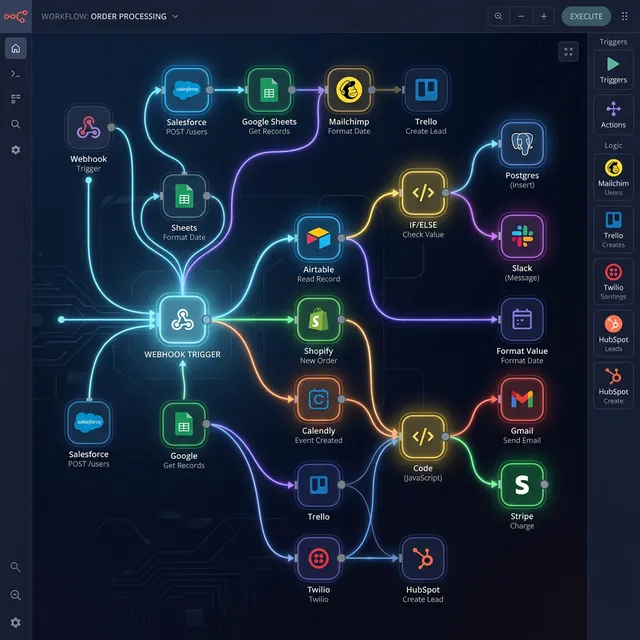Select the Gmail Send Email node
The height and width of the screenshot is (640, 640).
click(x=522, y=399)
